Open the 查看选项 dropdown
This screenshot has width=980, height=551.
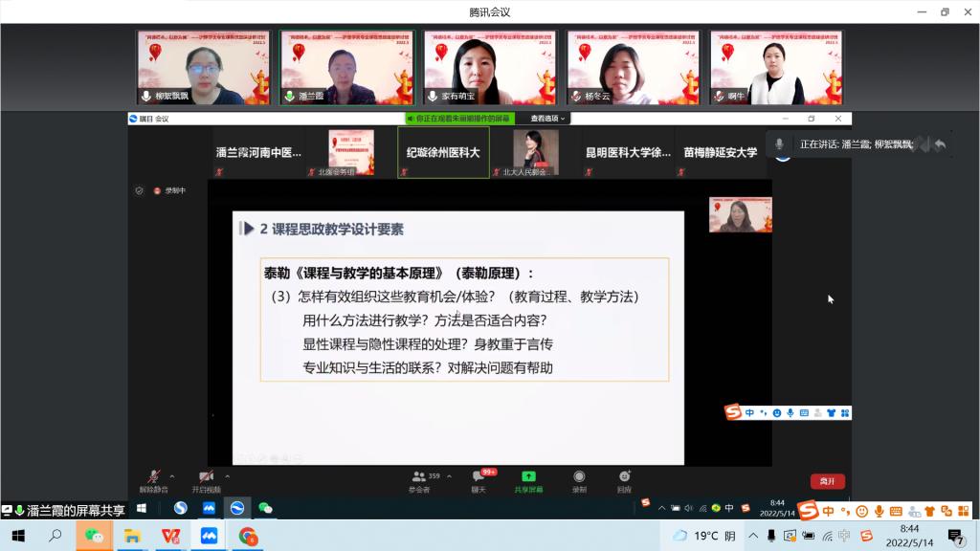[x=548, y=119]
